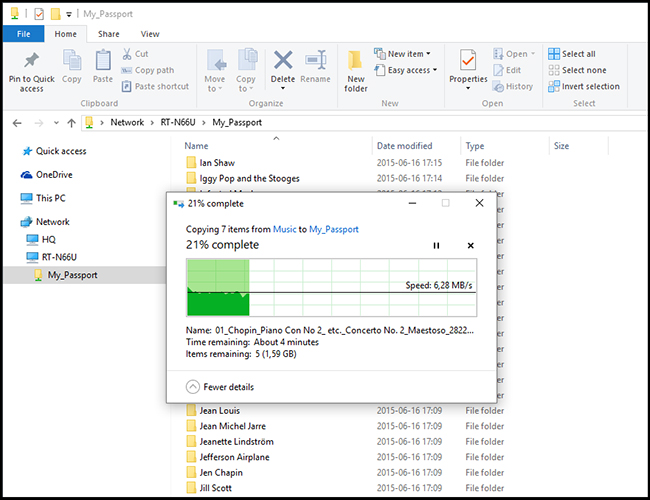650x500 pixels.
Task: Open the File menu tab
Action: tap(23, 33)
